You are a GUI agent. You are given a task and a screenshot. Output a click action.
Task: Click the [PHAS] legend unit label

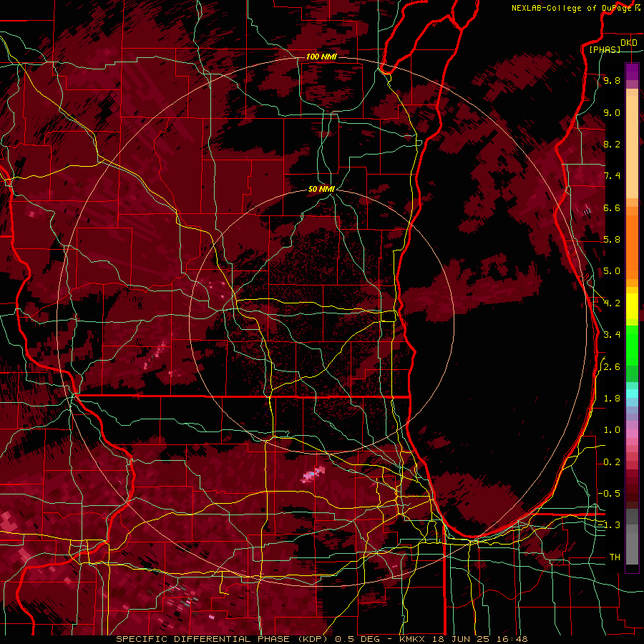pos(605,49)
